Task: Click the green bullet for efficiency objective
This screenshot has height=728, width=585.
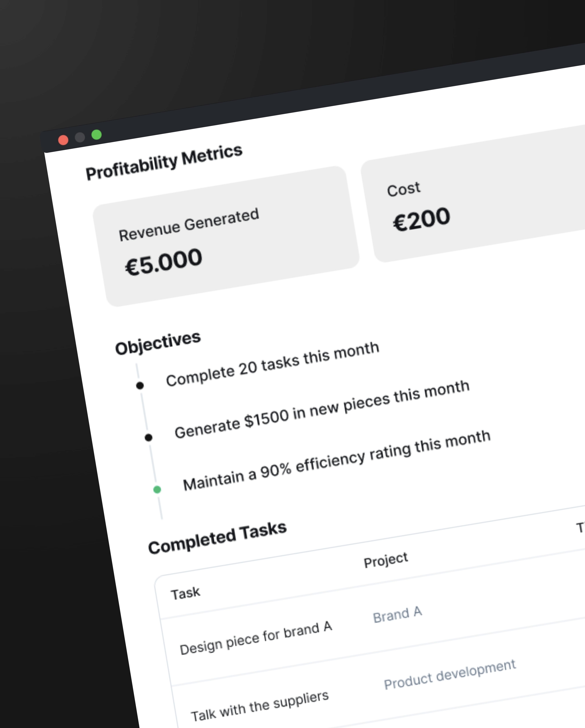Action: coord(157,489)
